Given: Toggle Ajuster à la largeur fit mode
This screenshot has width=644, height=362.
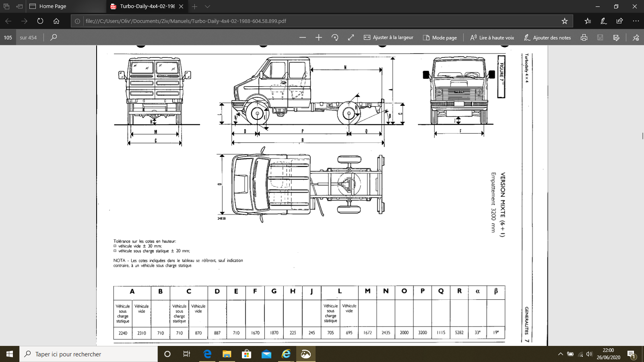Looking at the screenshot, I should 388,37.
